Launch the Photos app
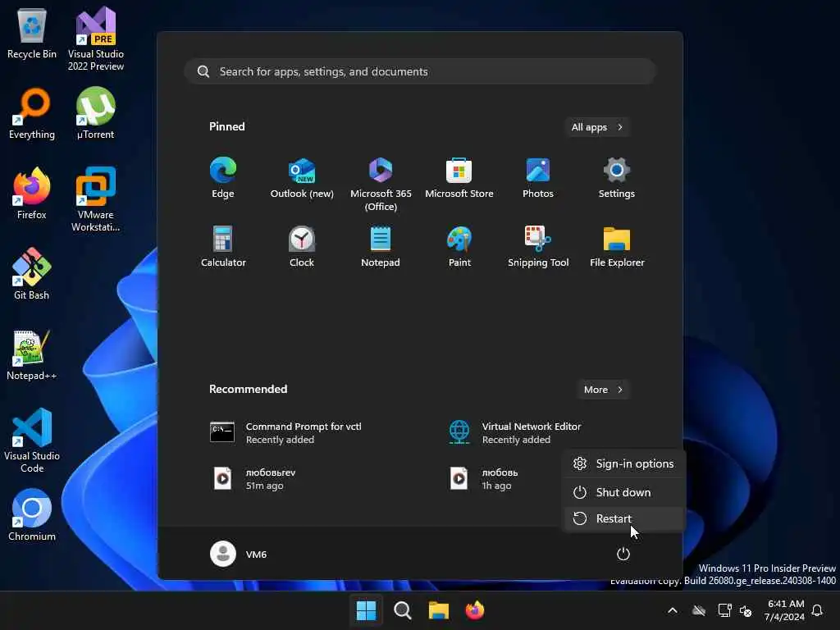 tap(538, 178)
